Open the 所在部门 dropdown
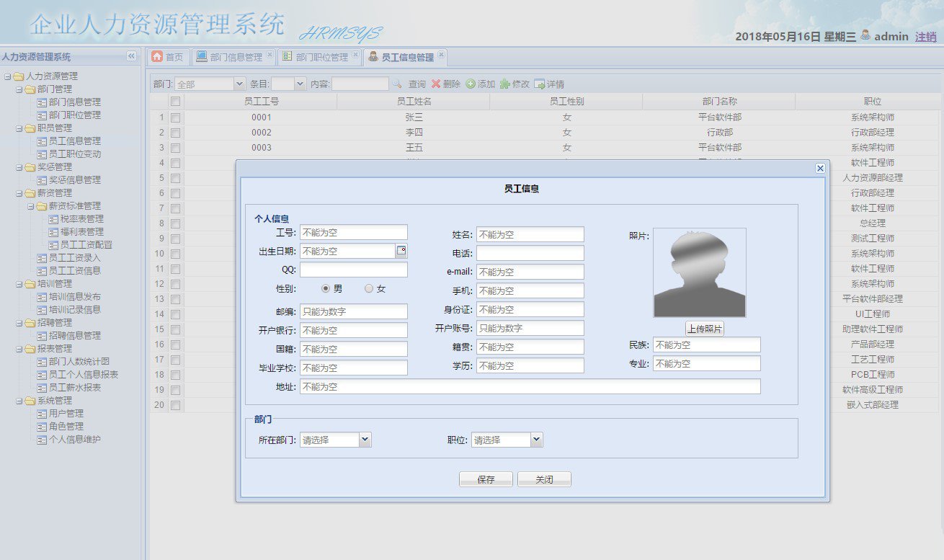Screen dimensions: 944x560 pyautogui.click(x=364, y=440)
